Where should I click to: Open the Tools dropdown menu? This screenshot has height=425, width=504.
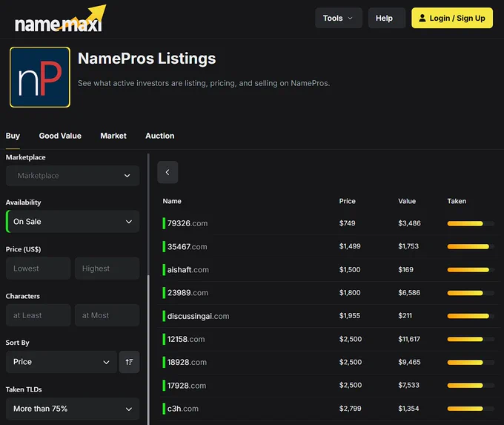coord(339,18)
